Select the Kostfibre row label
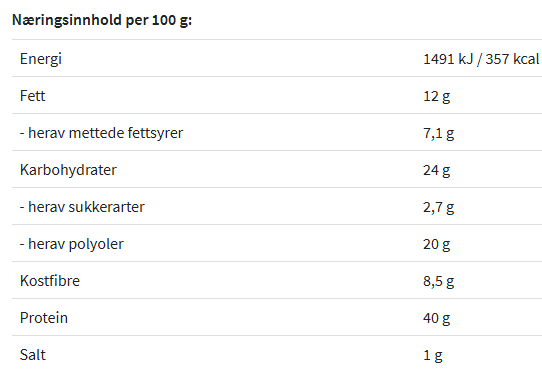Screen dimensions: 542x384 (x=50, y=281)
